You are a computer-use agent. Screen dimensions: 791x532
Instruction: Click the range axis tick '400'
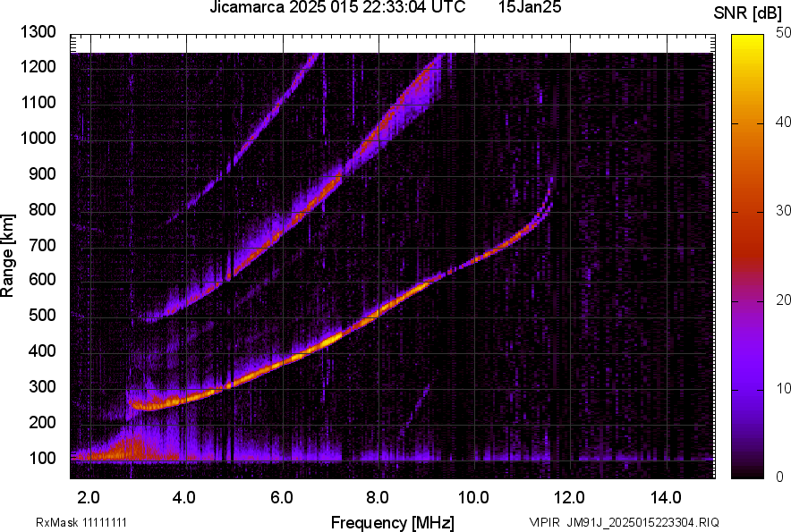pyautogui.click(x=42, y=350)
